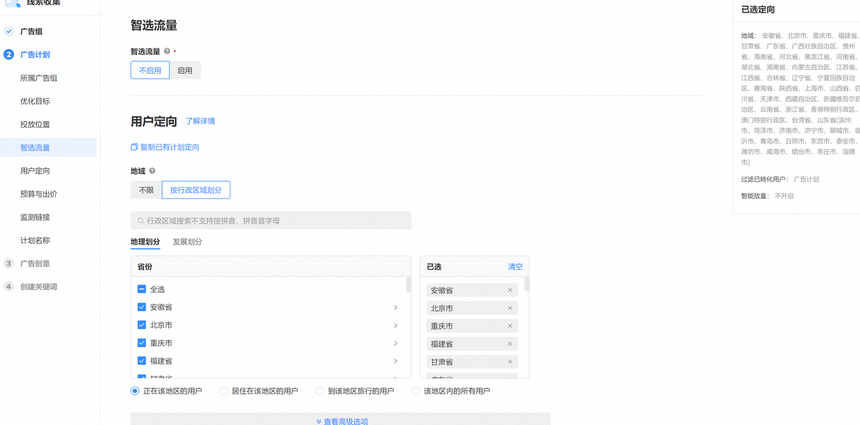860x425 pixels.
Task: Expand 重庆市 city list arrow
Action: [x=395, y=343]
